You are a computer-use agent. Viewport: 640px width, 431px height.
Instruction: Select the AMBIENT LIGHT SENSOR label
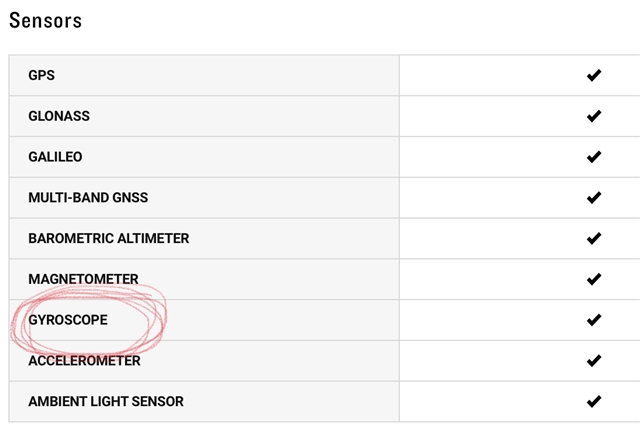106,402
